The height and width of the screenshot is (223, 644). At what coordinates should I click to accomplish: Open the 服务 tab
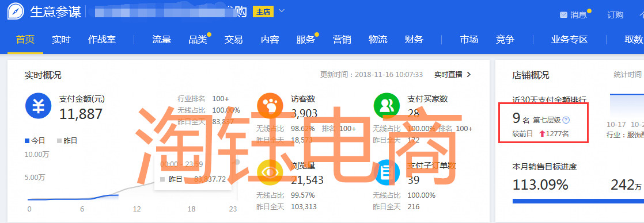(x=306, y=39)
